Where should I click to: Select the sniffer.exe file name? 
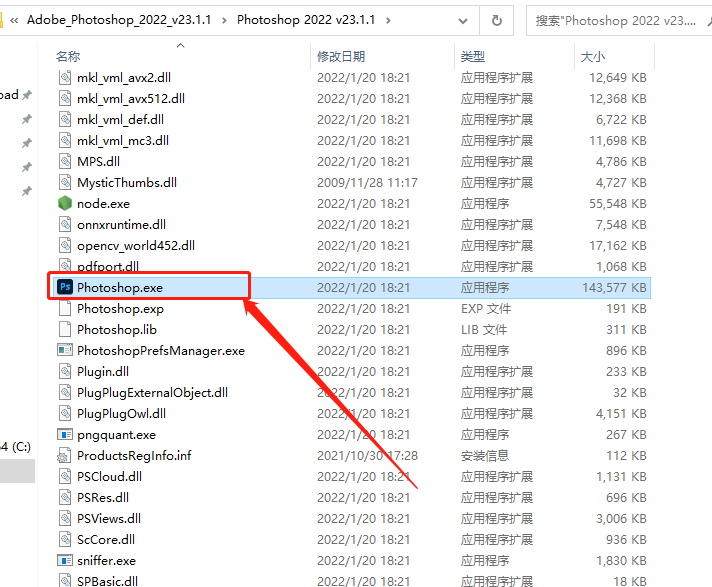click(x=106, y=561)
